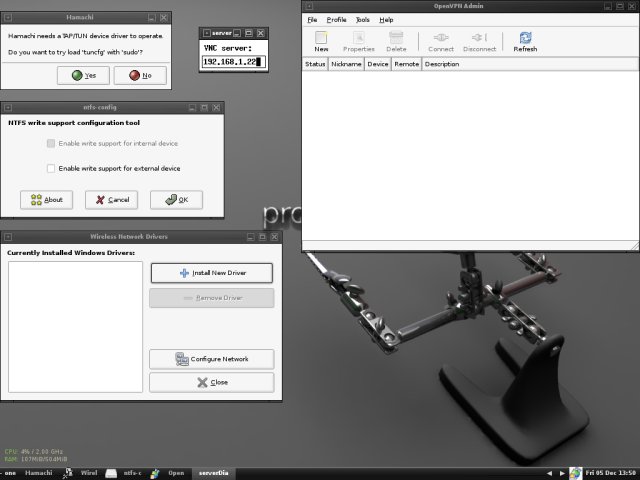Viewport: 640px width, 480px height.
Task: Focus the VNC server address field
Action: click(233, 62)
